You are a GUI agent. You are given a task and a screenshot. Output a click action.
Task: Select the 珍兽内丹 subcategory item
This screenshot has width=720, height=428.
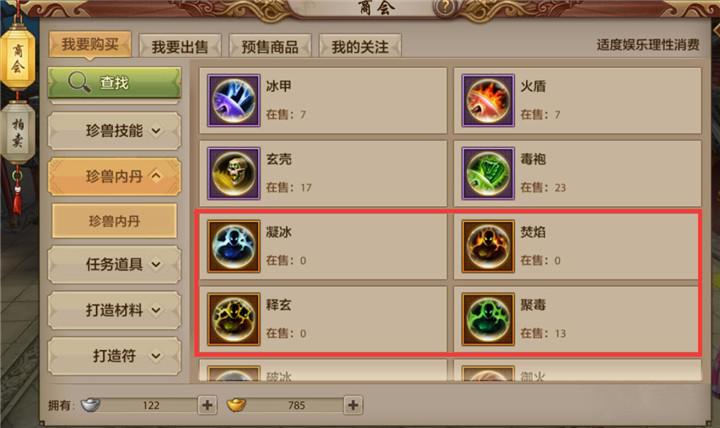point(114,221)
